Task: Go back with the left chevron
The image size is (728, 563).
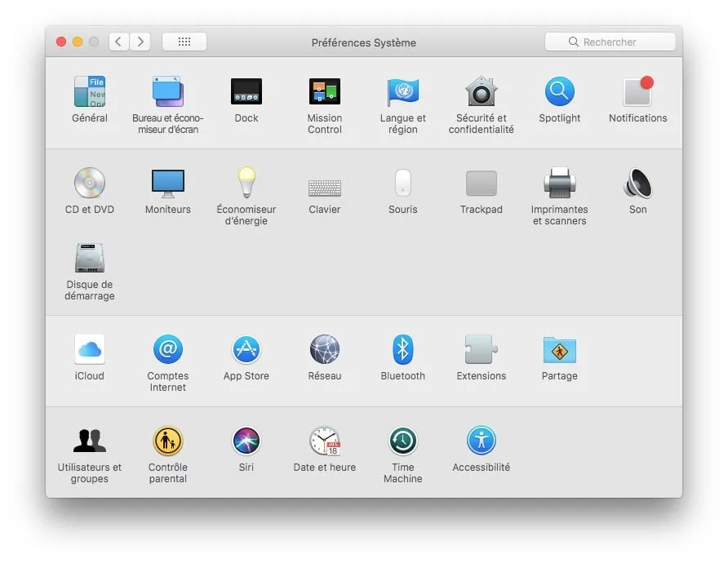Action: point(118,42)
